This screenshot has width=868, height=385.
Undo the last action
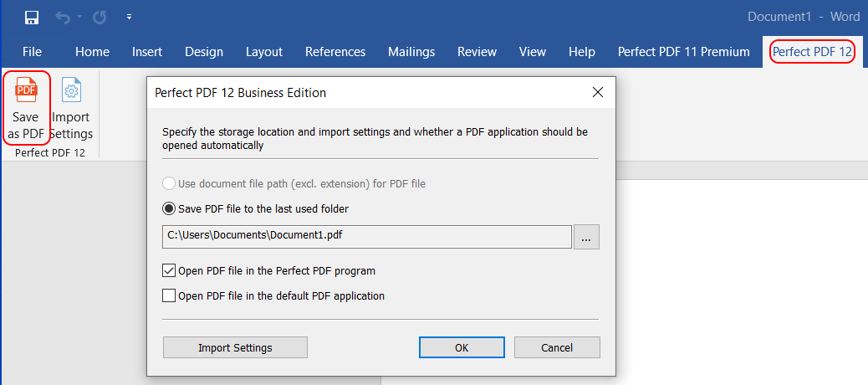pos(63,18)
